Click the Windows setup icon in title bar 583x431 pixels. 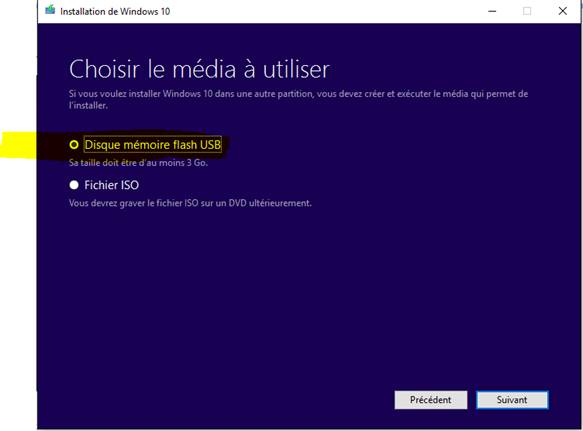50,10
